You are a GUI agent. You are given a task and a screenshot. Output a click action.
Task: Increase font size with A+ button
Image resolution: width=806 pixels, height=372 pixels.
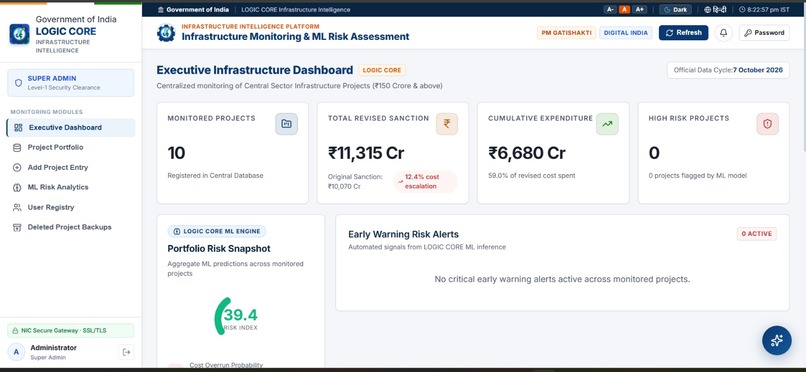pyautogui.click(x=639, y=10)
